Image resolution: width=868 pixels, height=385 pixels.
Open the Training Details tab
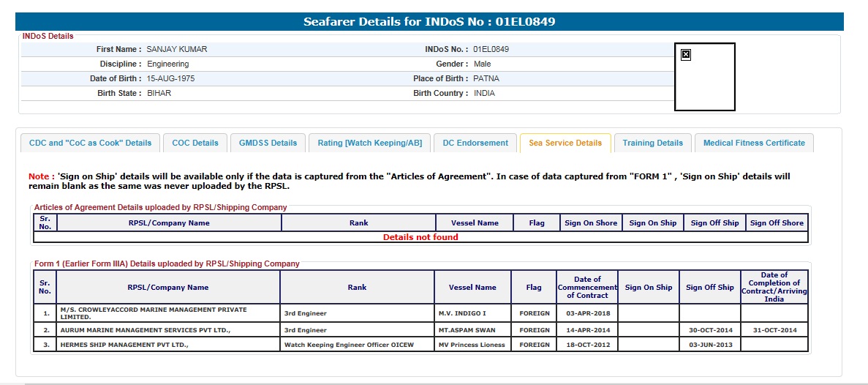[x=652, y=143]
